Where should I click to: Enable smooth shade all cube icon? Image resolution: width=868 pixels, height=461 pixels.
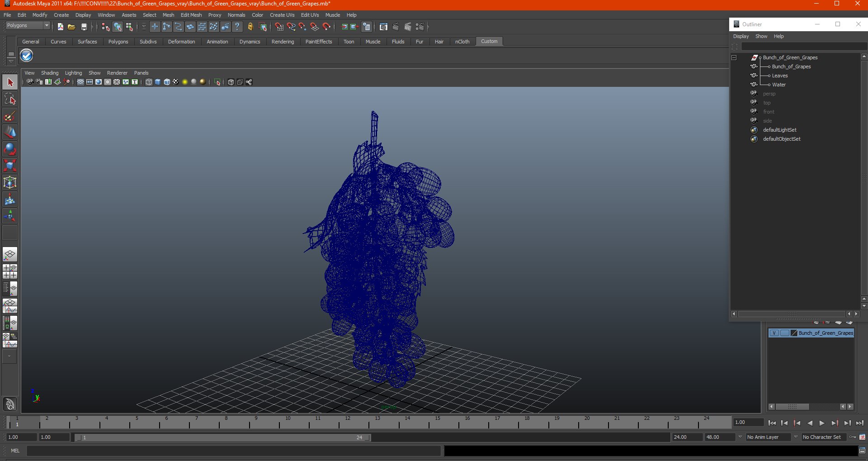(x=158, y=82)
